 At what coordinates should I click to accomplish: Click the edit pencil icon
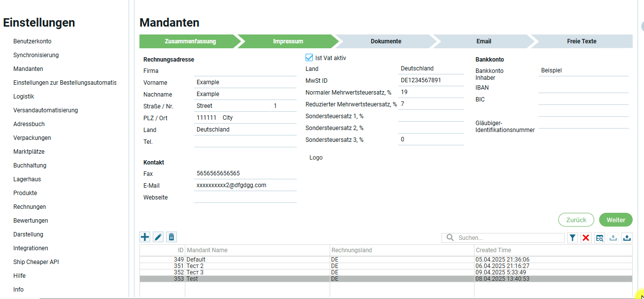(x=158, y=237)
